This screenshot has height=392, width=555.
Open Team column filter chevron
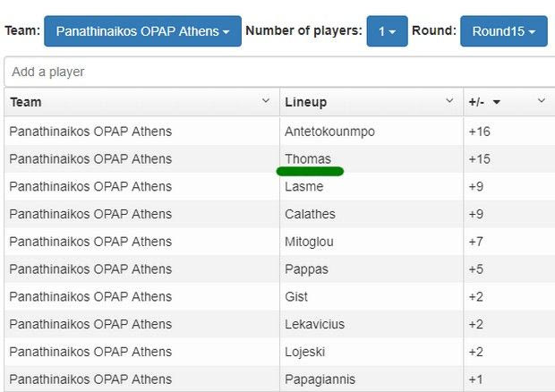pos(266,102)
